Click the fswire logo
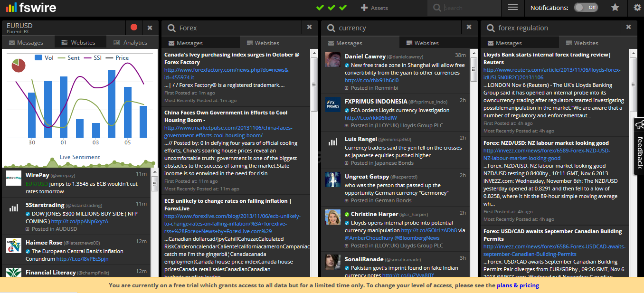This screenshot has width=644, height=293. click(32, 8)
